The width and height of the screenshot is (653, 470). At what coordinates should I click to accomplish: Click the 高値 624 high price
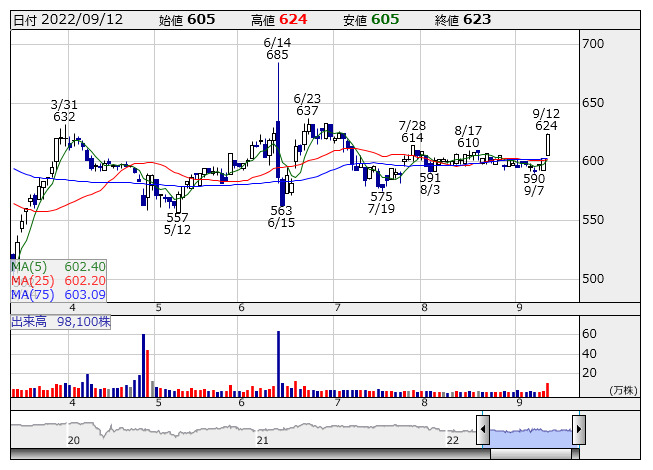[x=279, y=20]
